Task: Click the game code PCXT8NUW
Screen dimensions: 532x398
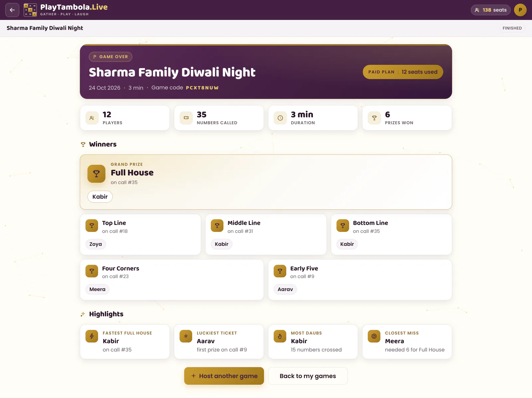Action: tap(202, 88)
